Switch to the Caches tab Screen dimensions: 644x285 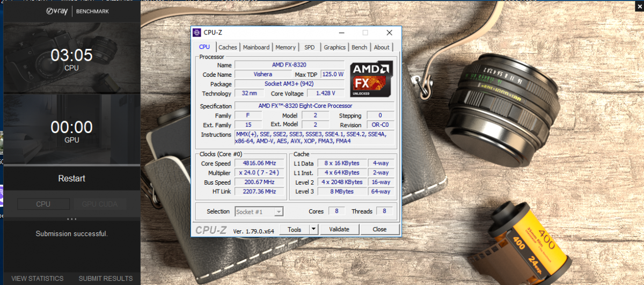228,47
